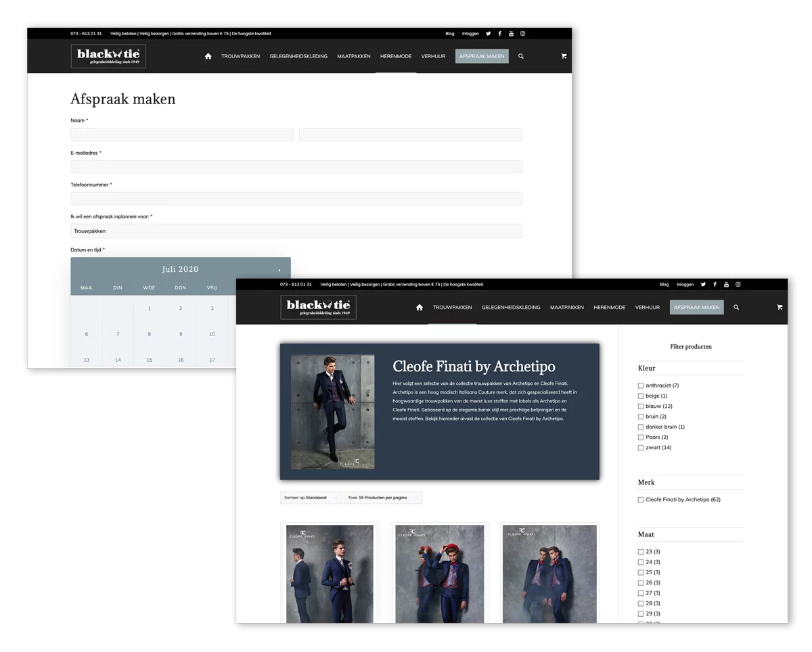Image resolution: width=812 pixels, height=652 pixels.
Task: Open Gelegenheidskleding menu in the back window
Action: coord(298,56)
